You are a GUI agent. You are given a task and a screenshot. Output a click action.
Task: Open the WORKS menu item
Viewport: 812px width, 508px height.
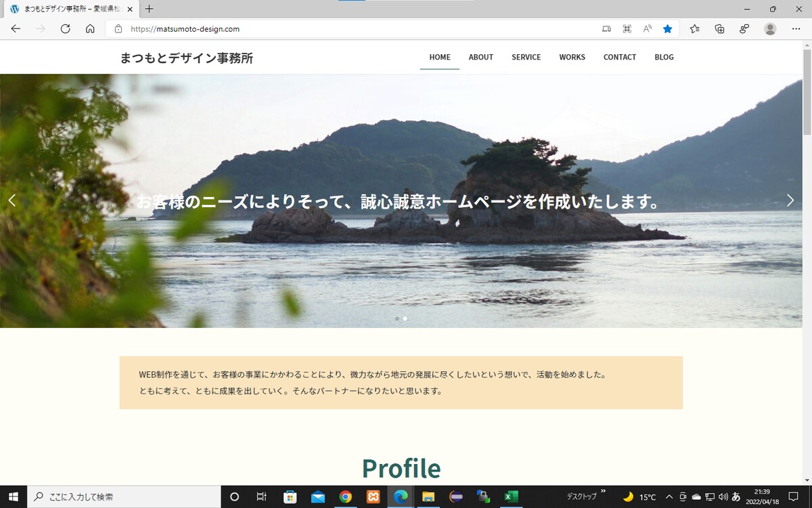572,58
